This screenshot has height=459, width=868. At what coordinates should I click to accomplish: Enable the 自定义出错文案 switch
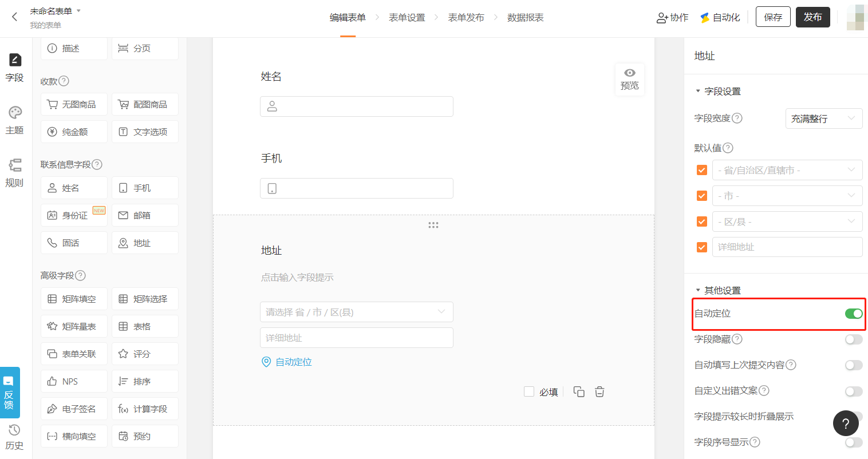[x=854, y=391]
